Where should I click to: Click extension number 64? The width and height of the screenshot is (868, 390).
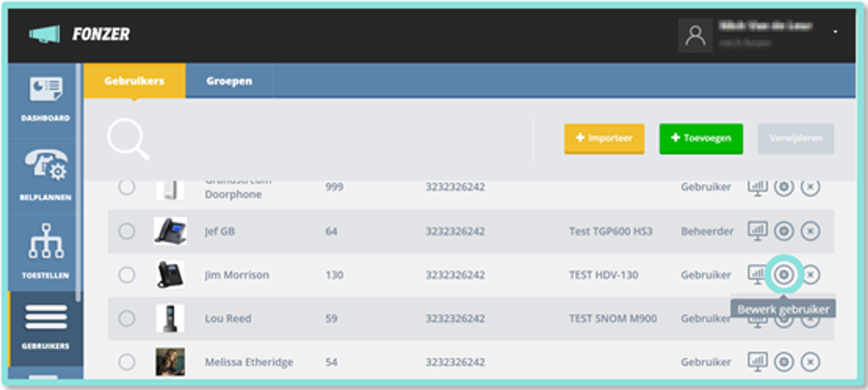(331, 231)
